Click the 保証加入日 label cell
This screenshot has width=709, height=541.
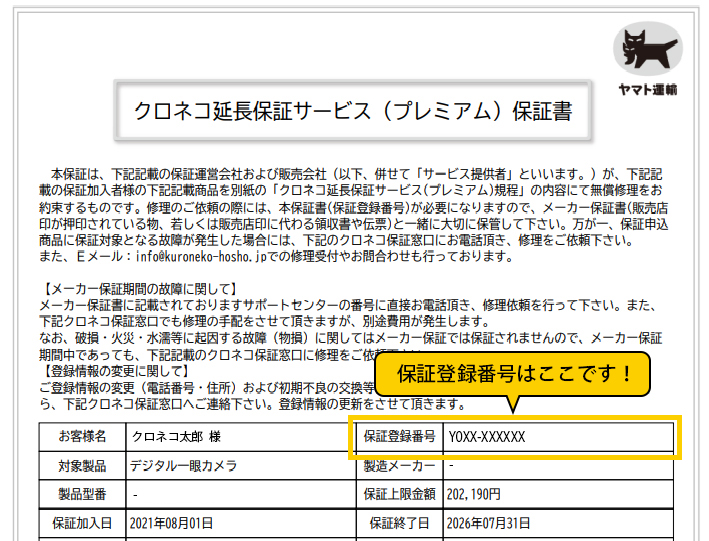pos(82,523)
